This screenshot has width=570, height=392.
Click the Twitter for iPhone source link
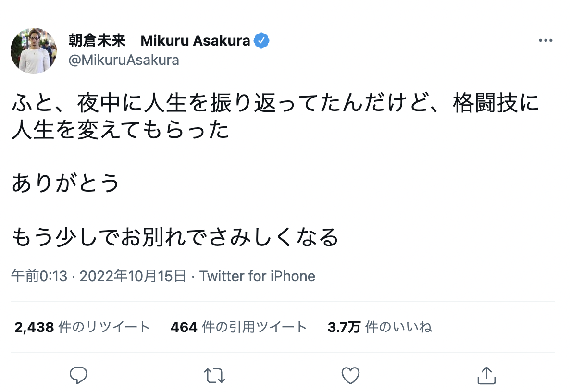click(257, 276)
